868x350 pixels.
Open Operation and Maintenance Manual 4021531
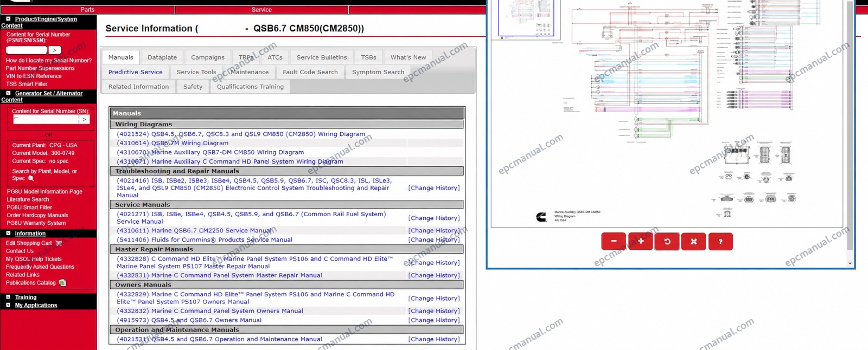point(219,339)
